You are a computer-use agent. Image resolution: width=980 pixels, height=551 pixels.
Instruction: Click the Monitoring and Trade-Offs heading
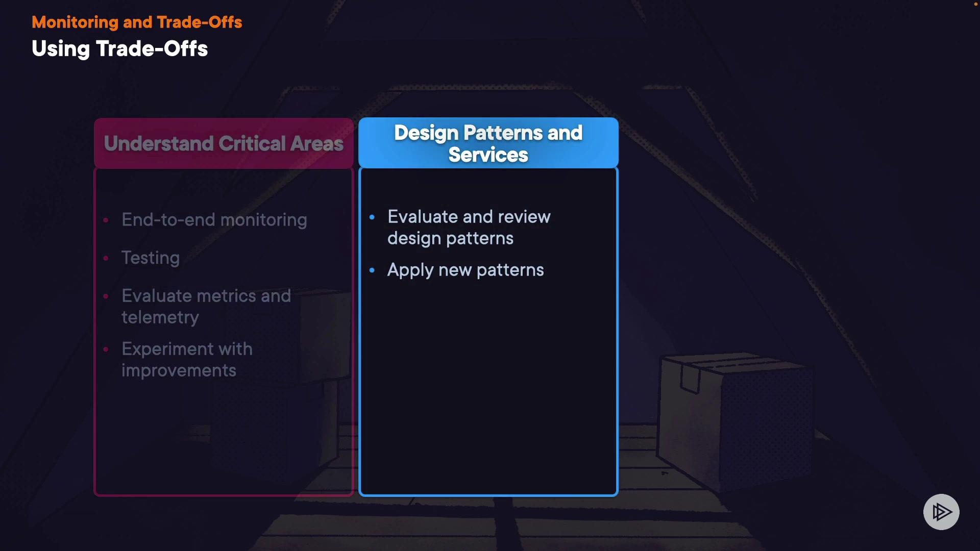(x=137, y=22)
